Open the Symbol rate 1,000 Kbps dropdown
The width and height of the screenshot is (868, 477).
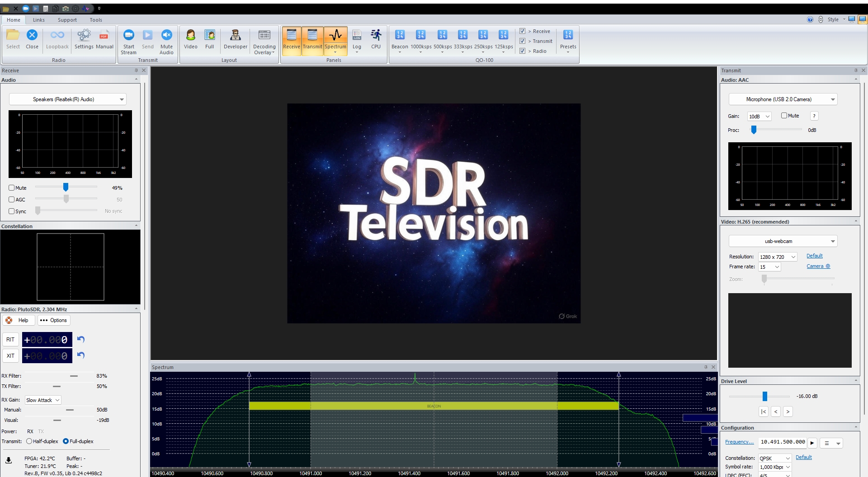tap(775, 467)
